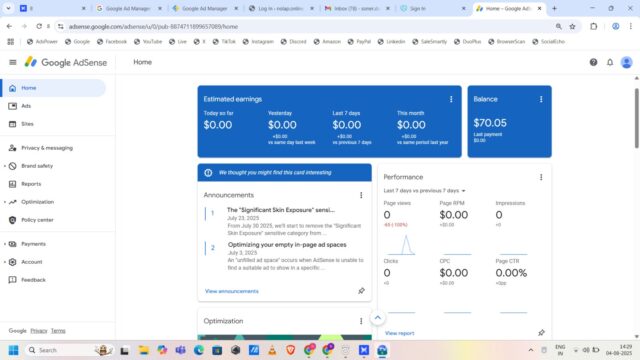Viewport: 640px width, 360px height.
Task: Open YouTube bookmark
Action: [x=148, y=42]
